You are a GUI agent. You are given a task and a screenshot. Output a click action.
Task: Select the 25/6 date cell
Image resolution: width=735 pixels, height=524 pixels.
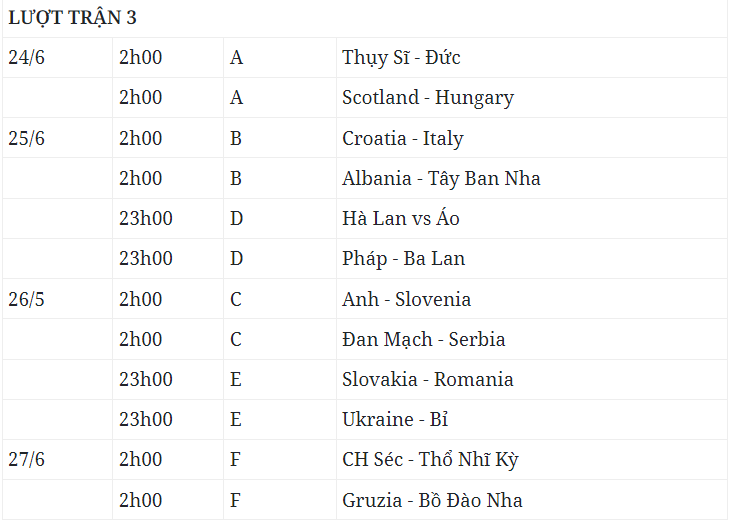(27, 138)
